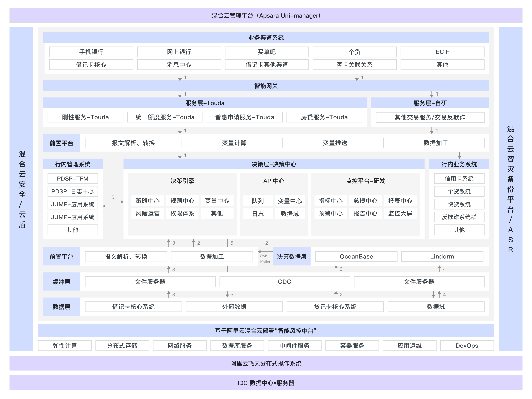This screenshot has width=532, height=399.
Task: Click the 监控大屏 module
Action: (400, 213)
